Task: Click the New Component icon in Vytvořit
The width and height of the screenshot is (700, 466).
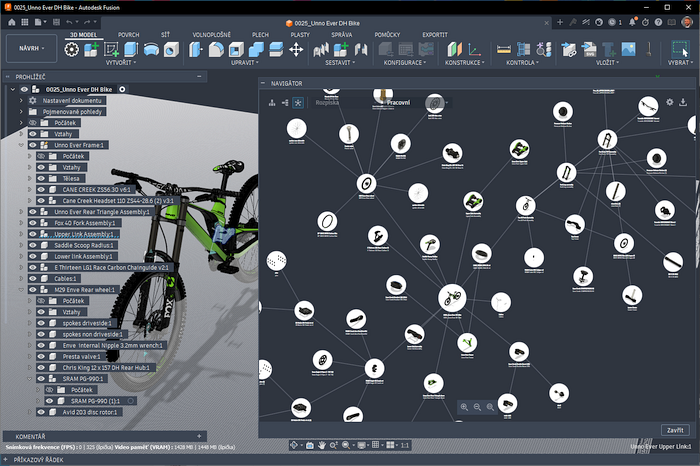Action: point(91,49)
